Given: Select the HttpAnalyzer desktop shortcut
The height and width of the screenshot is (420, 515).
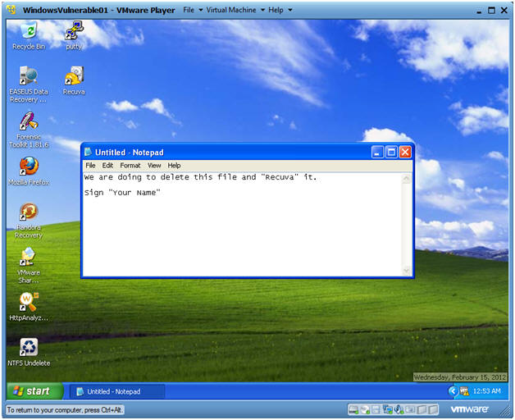Looking at the screenshot, I should 29,307.
